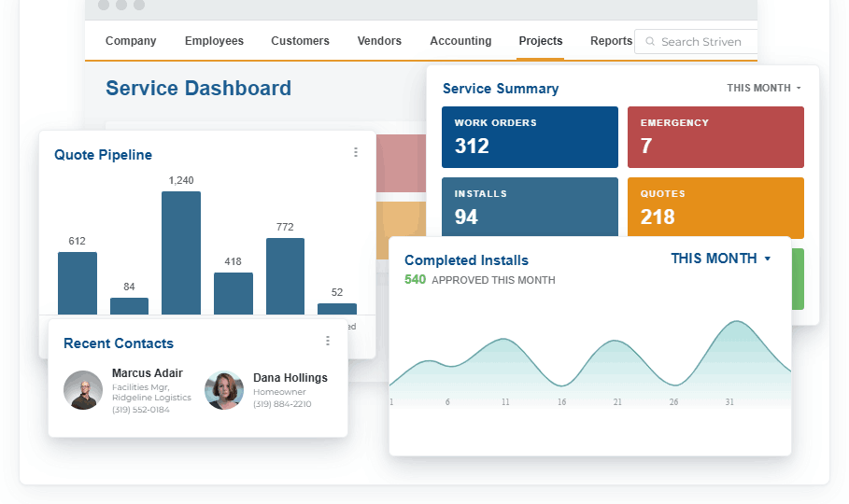Click the Service Summary title
Screen dimensions: 849x504
(501, 89)
